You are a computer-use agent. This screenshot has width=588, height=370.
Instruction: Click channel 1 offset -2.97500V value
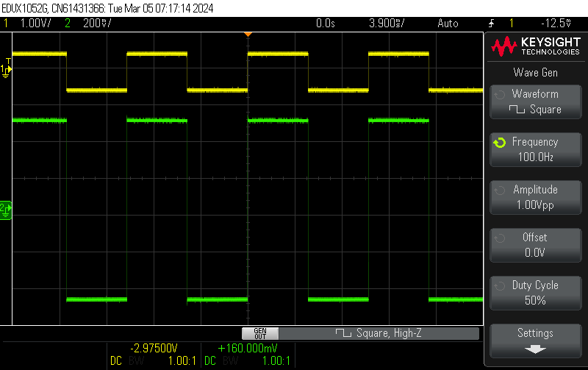pos(154,348)
